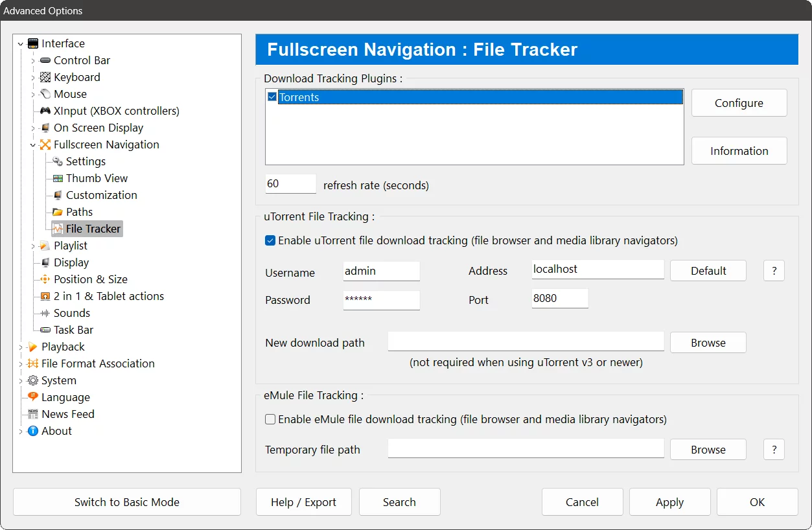Confirm with the OK button

pyautogui.click(x=757, y=502)
